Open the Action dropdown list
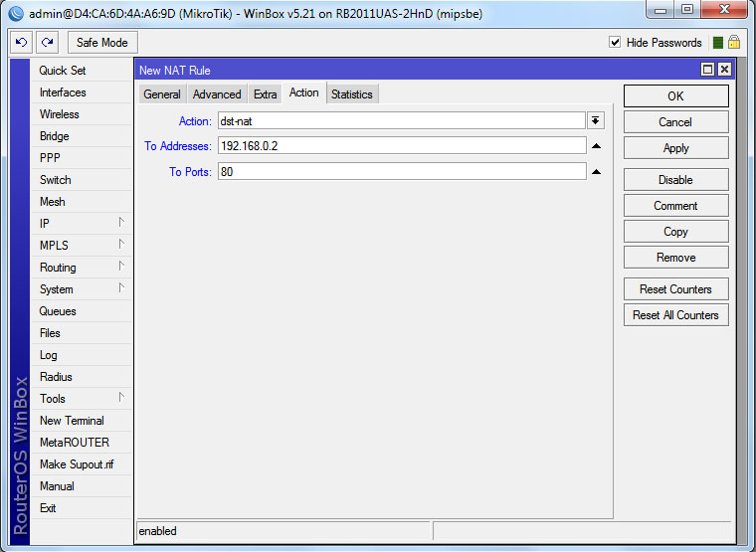Screen dimensions: 756x552 596,120
